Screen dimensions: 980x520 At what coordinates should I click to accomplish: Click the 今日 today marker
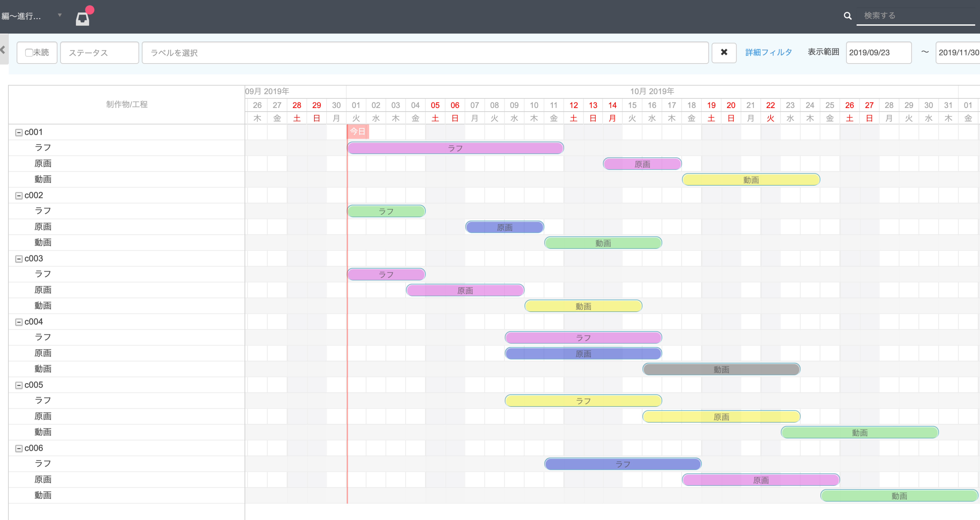pyautogui.click(x=358, y=131)
